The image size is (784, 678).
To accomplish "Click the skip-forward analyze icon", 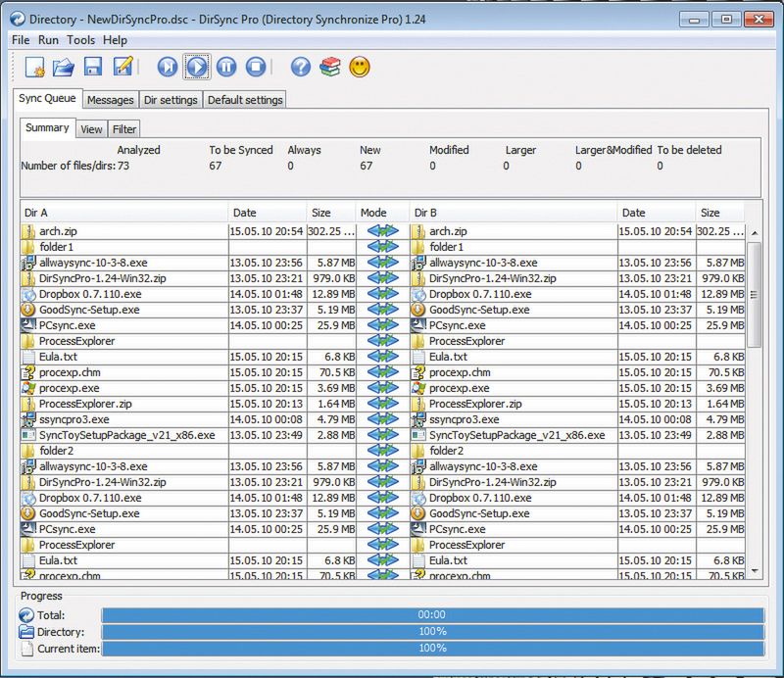I will point(168,67).
